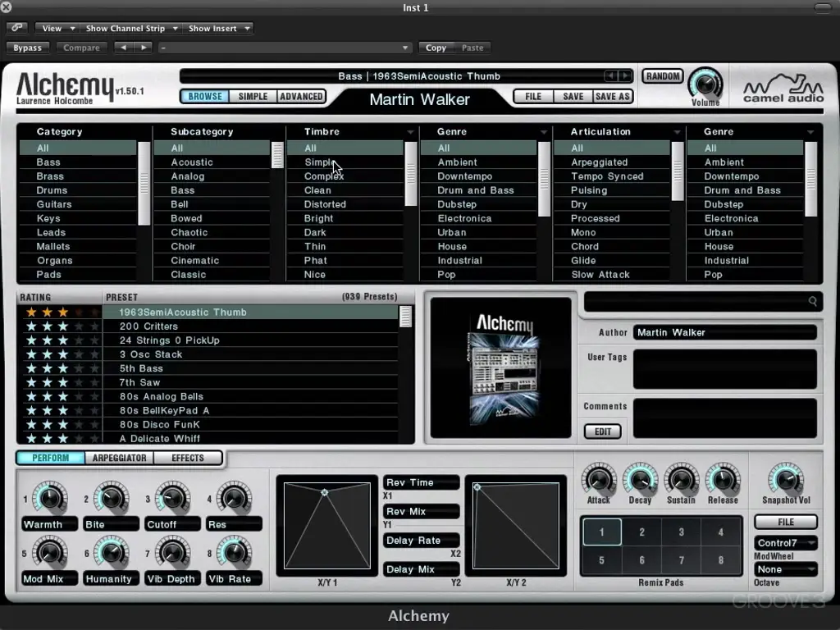Viewport: 840px width, 630px height.
Task: Open the EFFECTS tab
Action: click(x=188, y=458)
